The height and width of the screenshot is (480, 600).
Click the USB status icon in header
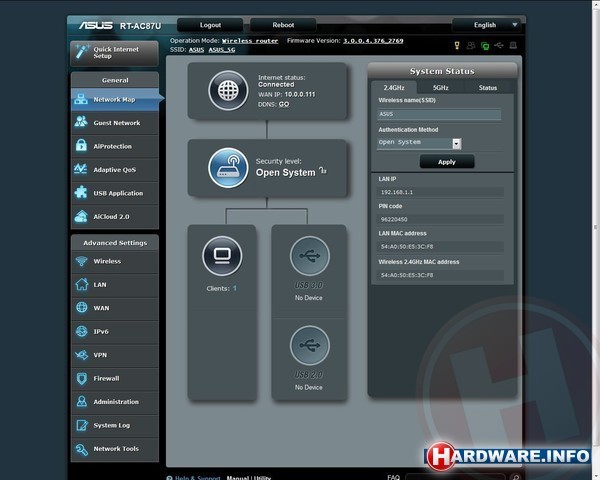pyautogui.click(x=499, y=46)
